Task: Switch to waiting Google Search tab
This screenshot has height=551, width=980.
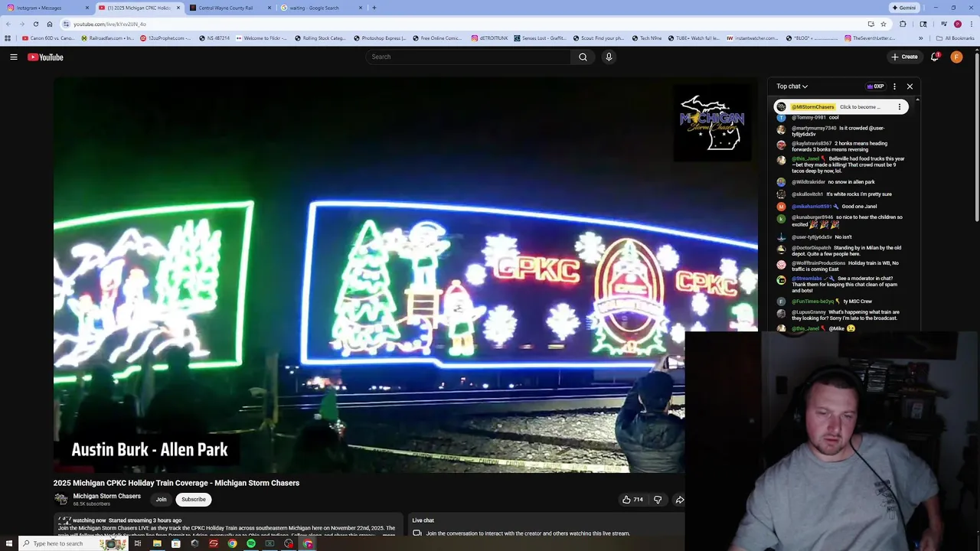Action: (x=320, y=8)
